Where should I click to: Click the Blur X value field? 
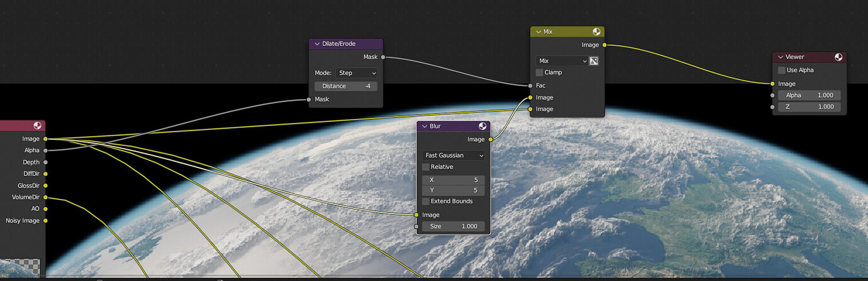(x=453, y=180)
